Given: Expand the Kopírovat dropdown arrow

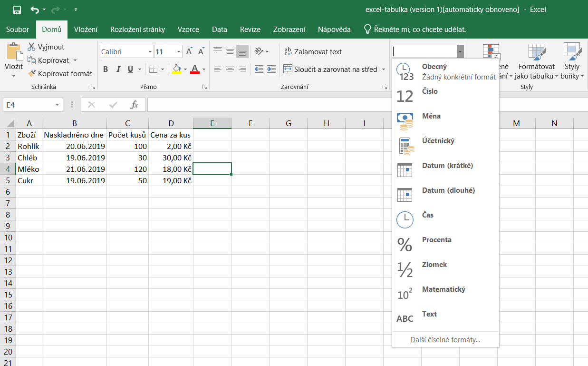Looking at the screenshot, I should (x=75, y=60).
